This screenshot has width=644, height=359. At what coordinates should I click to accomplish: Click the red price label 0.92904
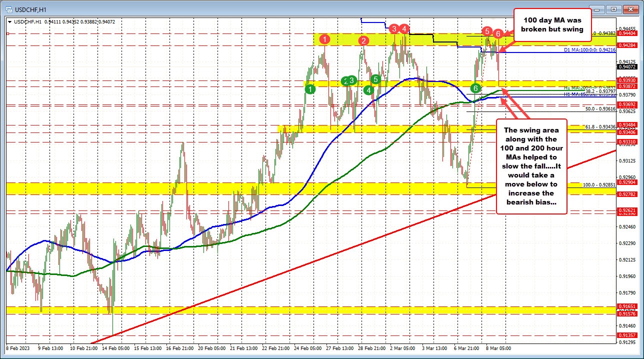coord(626,182)
